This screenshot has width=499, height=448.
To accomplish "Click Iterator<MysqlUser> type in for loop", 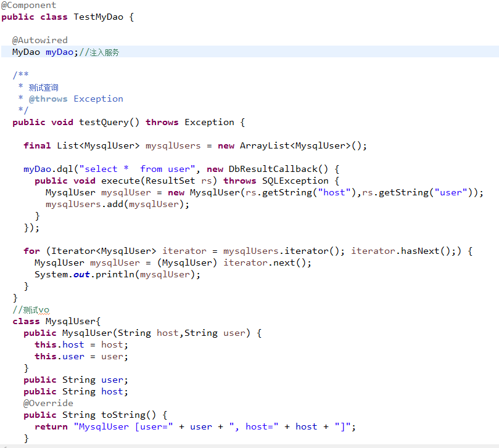I will point(104,251).
